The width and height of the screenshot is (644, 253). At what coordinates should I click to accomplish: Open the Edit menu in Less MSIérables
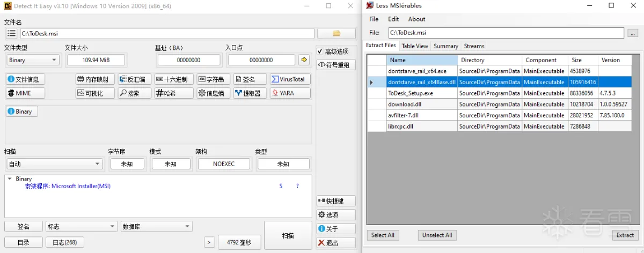click(393, 19)
